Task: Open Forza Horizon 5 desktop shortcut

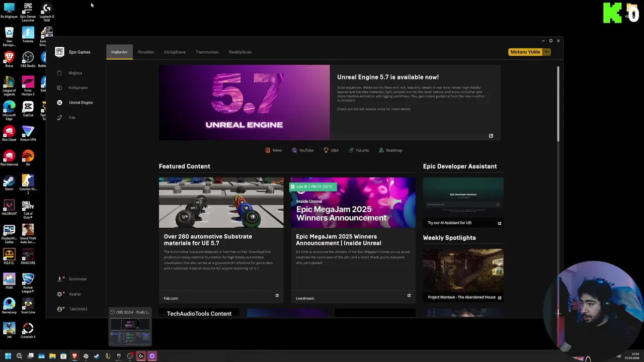Action: tap(28, 86)
